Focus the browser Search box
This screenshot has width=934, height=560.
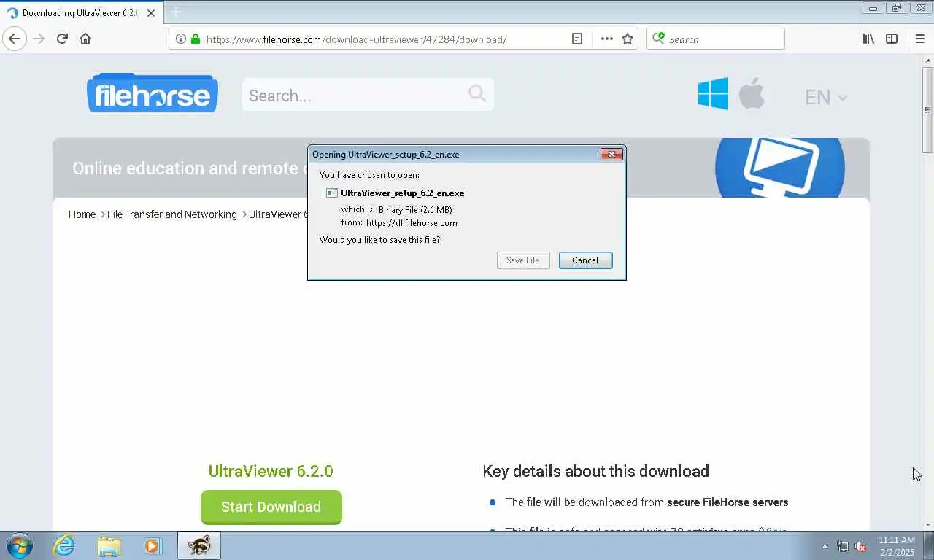coord(715,39)
